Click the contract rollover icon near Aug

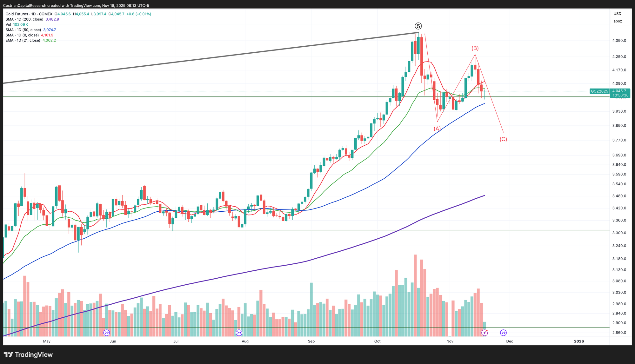[x=239, y=333]
